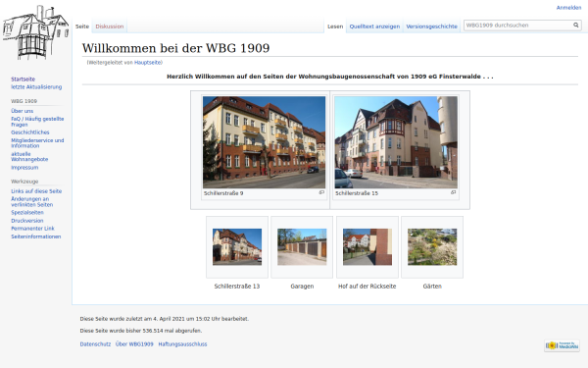This screenshot has height=368, width=588.
Task: Select the Lesen tab
Action: 335,26
